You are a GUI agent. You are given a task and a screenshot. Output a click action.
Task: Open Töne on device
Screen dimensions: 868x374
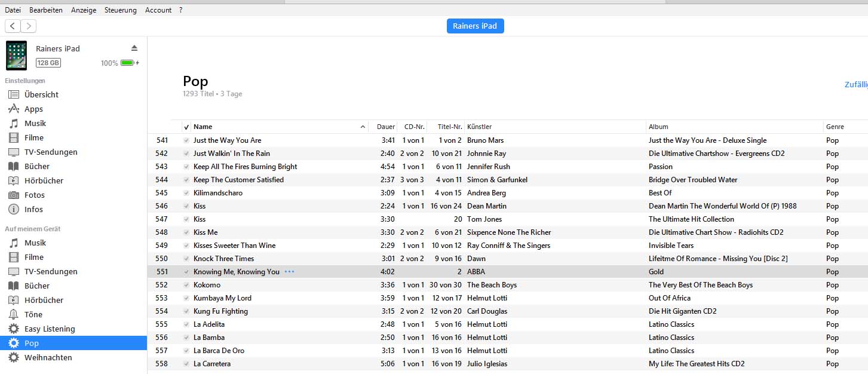[x=33, y=314]
